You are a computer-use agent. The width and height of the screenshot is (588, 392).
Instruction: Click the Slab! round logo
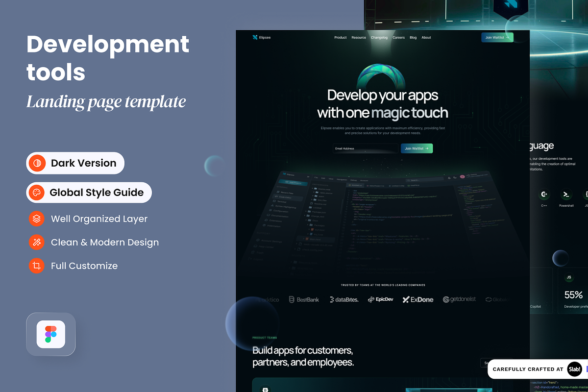[x=574, y=369]
